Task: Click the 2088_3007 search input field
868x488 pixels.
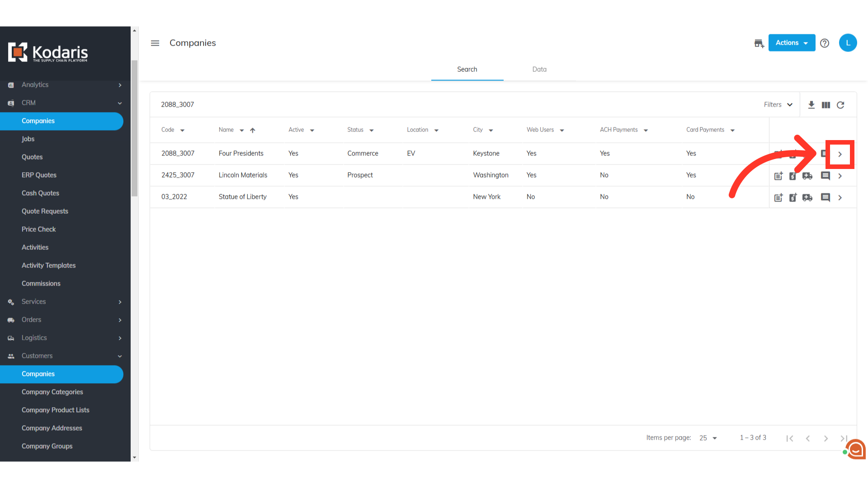Action: tap(407, 104)
